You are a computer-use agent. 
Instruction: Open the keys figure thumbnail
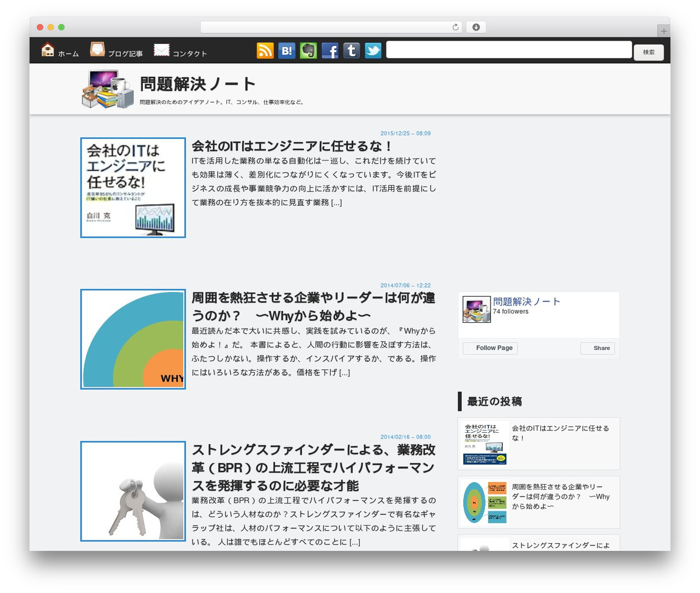[133, 491]
